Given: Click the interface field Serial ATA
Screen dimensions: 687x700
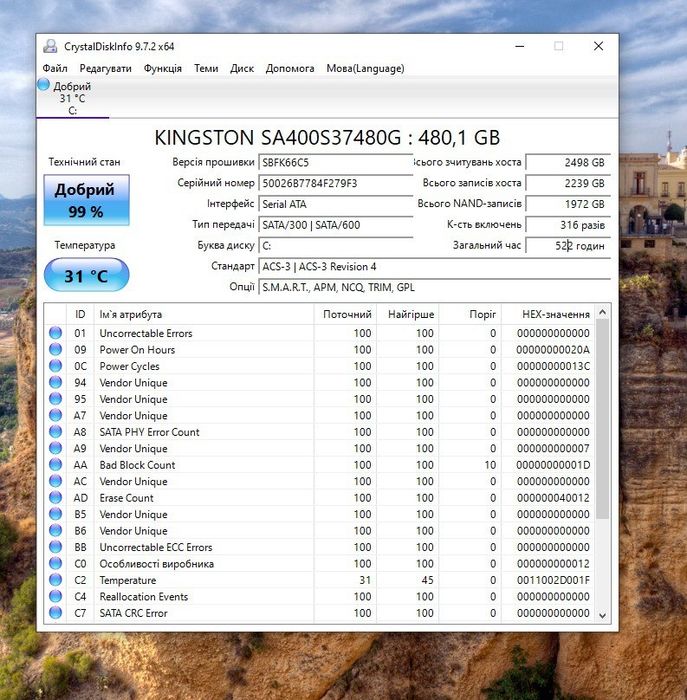Looking at the screenshot, I should click(x=336, y=204).
